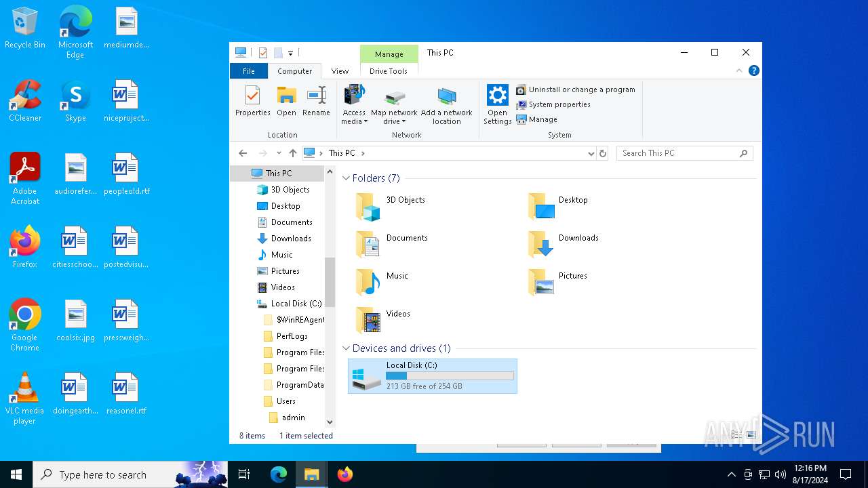Launch Firefox from the taskbar
The width and height of the screenshot is (868, 488).
345,474
